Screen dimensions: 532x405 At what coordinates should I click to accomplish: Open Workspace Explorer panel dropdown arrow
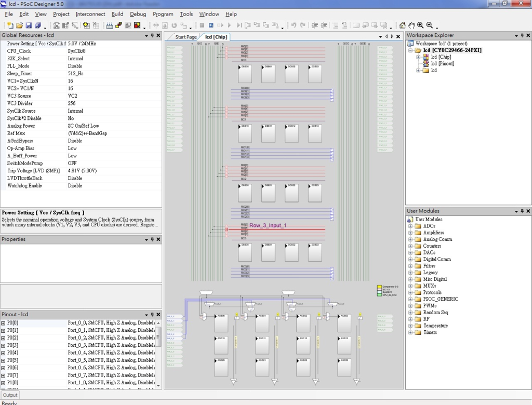tap(516, 36)
